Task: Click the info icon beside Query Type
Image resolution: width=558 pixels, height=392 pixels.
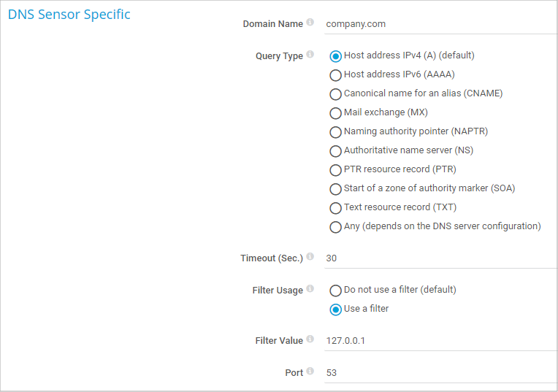Action: 310,55
